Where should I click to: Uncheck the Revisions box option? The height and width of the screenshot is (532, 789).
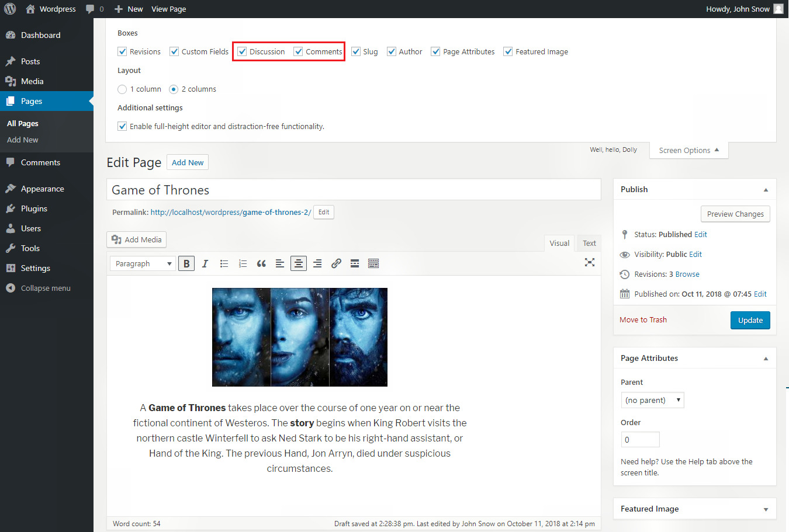[x=122, y=51]
